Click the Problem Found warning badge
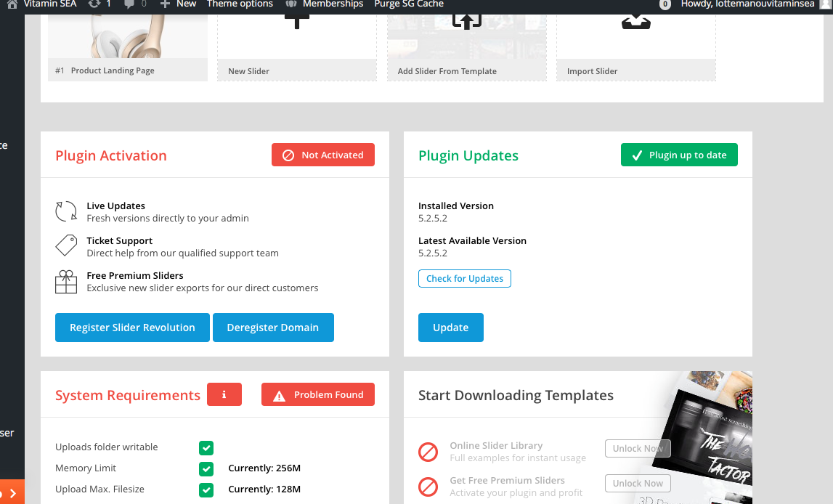The height and width of the screenshot is (504, 833). pos(317,394)
